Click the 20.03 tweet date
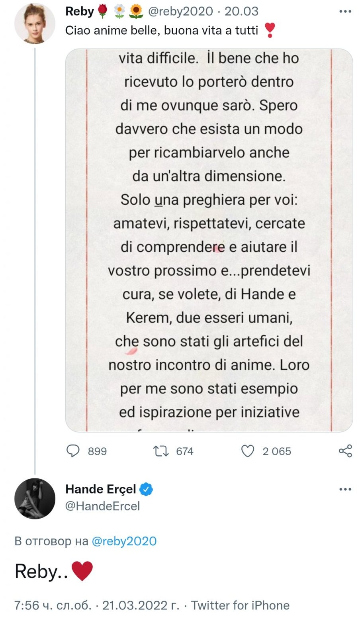This screenshot has width=364, height=617. pyautogui.click(x=241, y=11)
